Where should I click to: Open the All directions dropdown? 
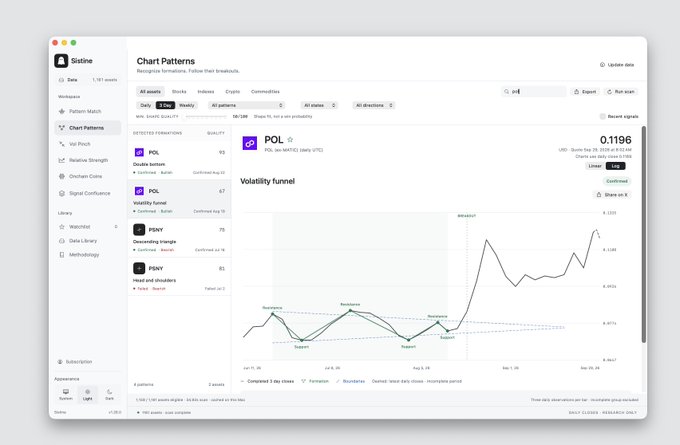(x=374, y=105)
